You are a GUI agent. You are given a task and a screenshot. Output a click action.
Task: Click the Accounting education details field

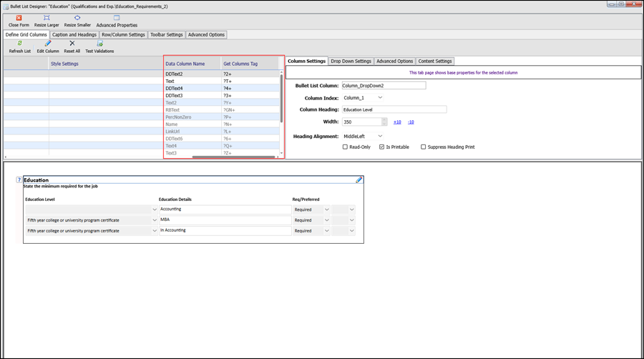coord(225,210)
